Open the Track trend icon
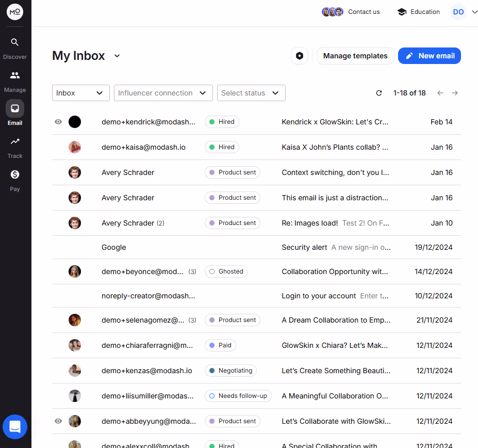 pyautogui.click(x=15, y=141)
